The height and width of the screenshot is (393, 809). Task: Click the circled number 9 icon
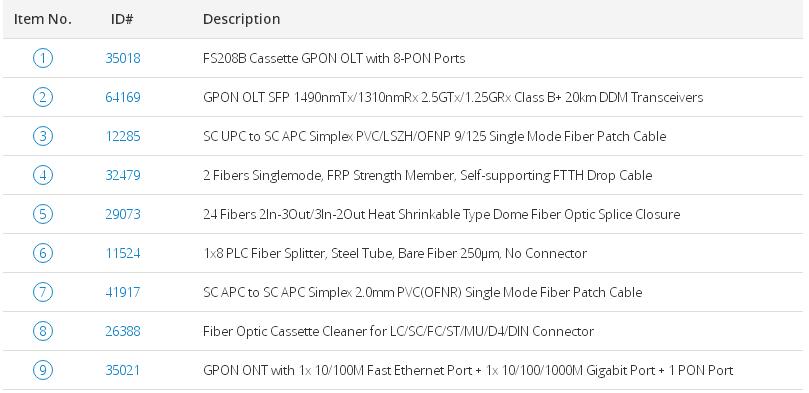point(42,370)
